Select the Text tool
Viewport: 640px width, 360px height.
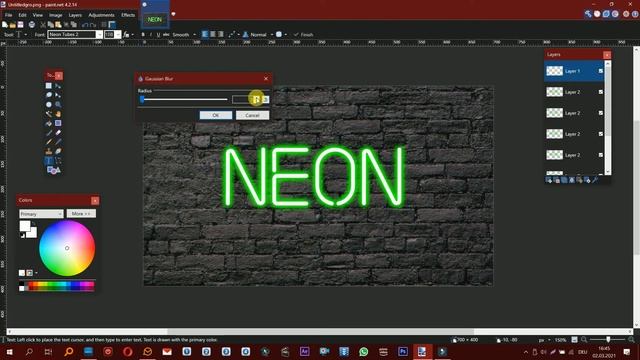click(49, 161)
